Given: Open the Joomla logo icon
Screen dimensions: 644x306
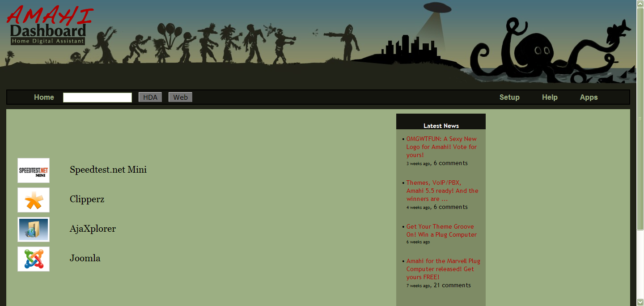Looking at the screenshot, I should pyautogui.click(x=34, y=259).
